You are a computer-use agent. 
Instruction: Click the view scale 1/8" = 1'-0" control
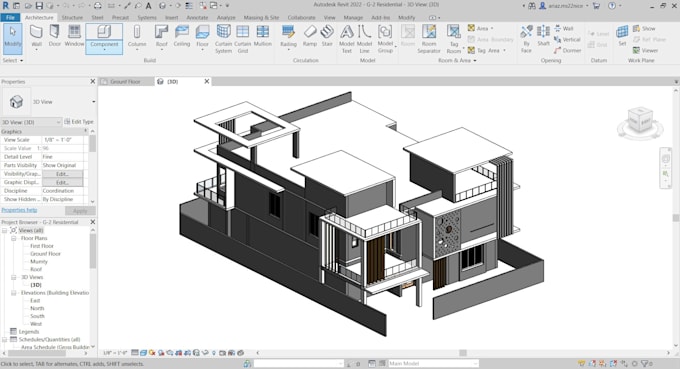click(x=115, y=353)
